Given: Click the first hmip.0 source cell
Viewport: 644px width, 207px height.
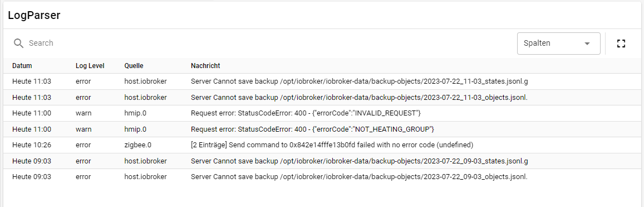Looking at the screenshot, I should (136, 113).
